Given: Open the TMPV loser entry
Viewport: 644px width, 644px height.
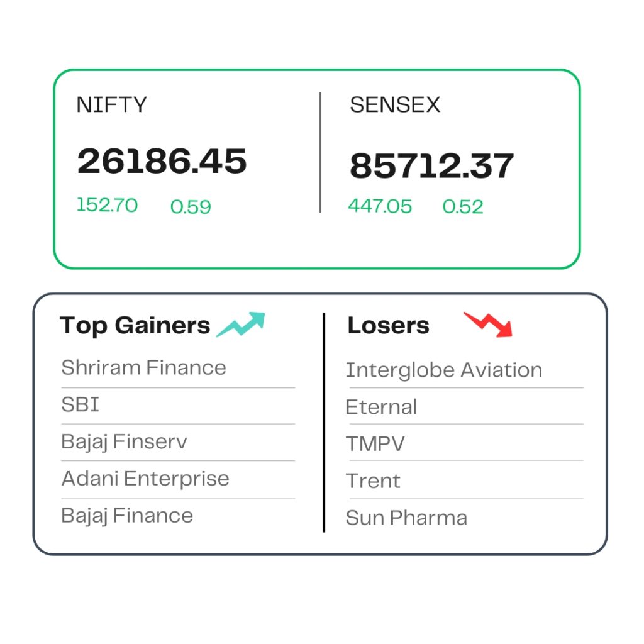Looking at the screenshot, I should pos(375,444).
